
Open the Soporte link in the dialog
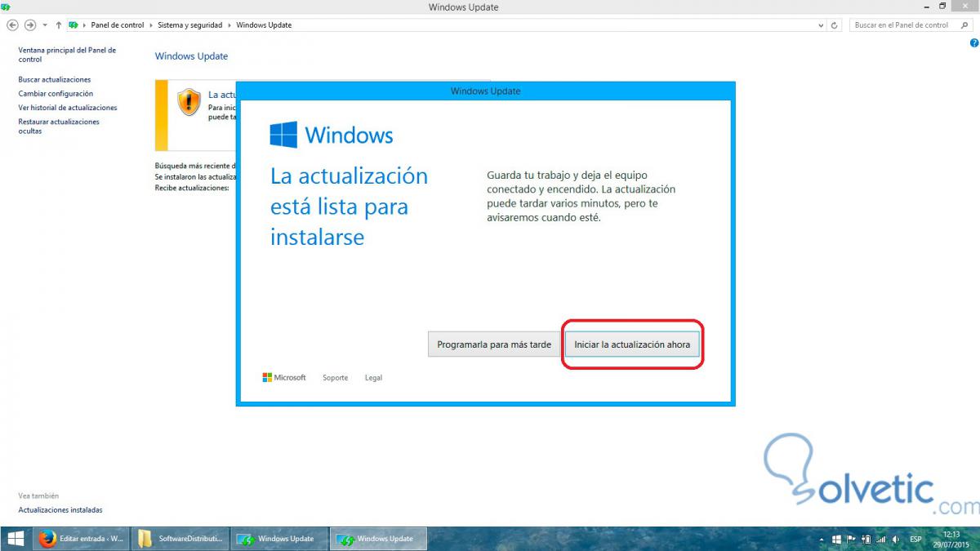tap(335, 378)
